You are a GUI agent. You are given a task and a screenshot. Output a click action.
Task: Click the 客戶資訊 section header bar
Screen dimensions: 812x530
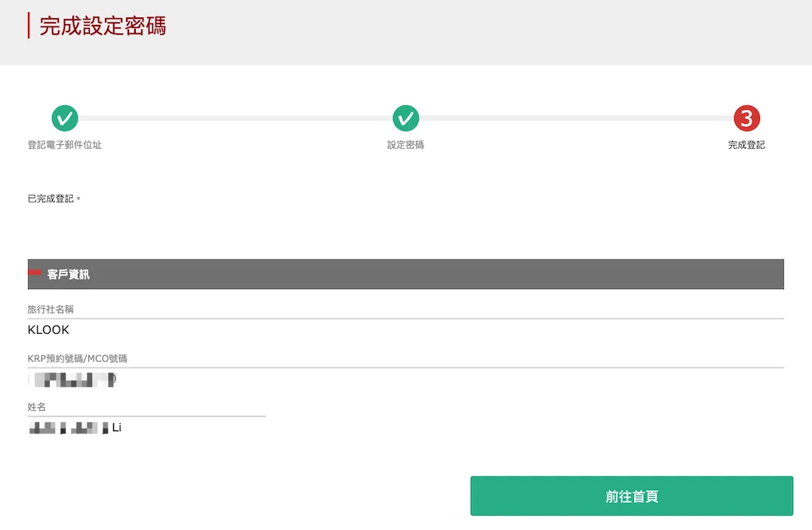click(x=406, y=274)
